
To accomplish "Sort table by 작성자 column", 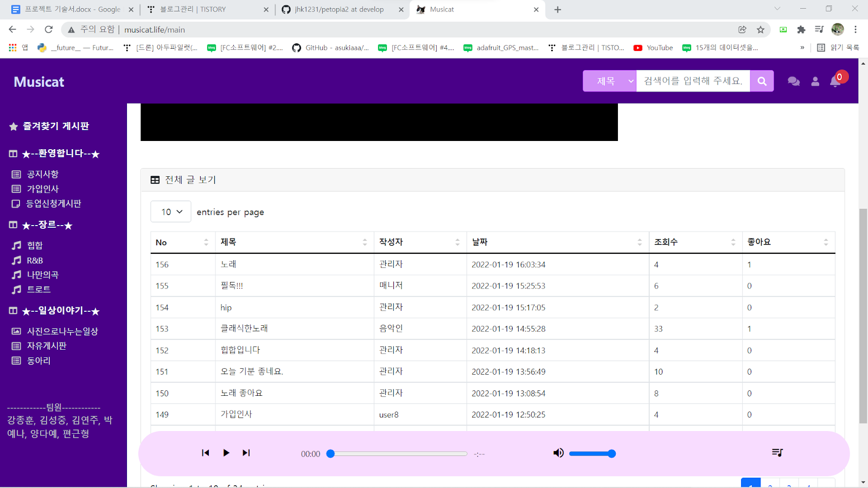I will point(420,242).
